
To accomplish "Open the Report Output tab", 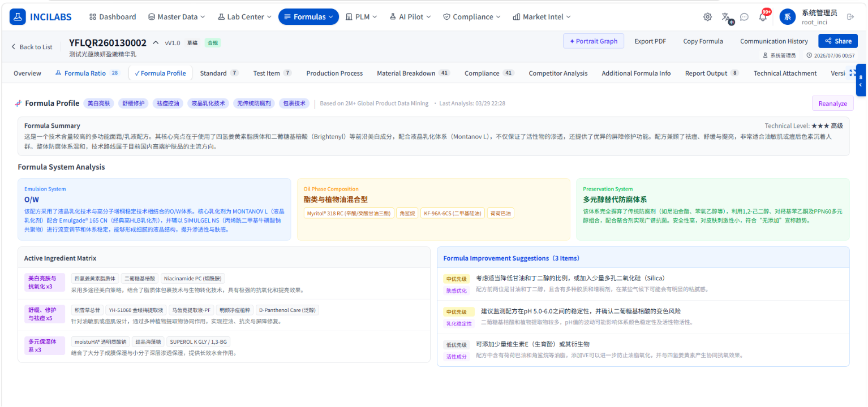I will [x=712, y=73].
